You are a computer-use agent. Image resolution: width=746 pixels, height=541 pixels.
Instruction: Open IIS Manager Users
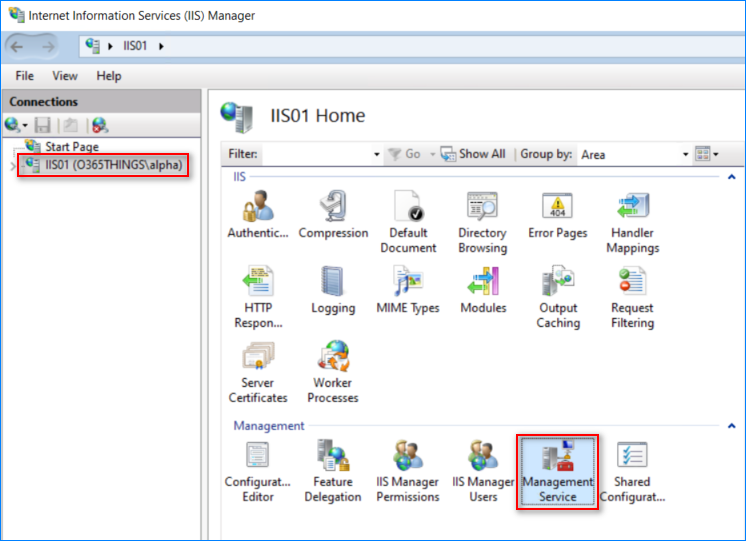[x=483, y=472]
